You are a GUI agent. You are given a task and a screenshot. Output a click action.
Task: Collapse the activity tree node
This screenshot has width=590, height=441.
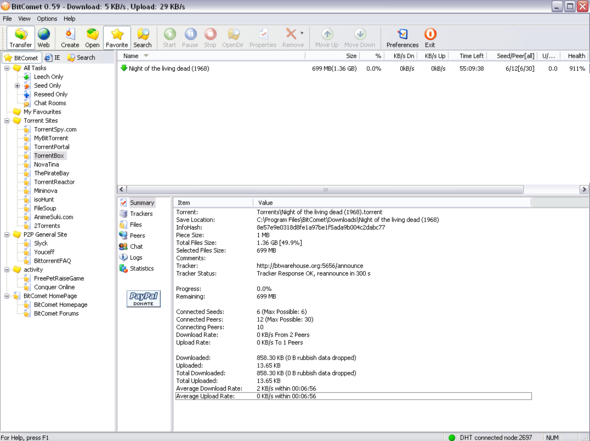[x=7, y=270]
